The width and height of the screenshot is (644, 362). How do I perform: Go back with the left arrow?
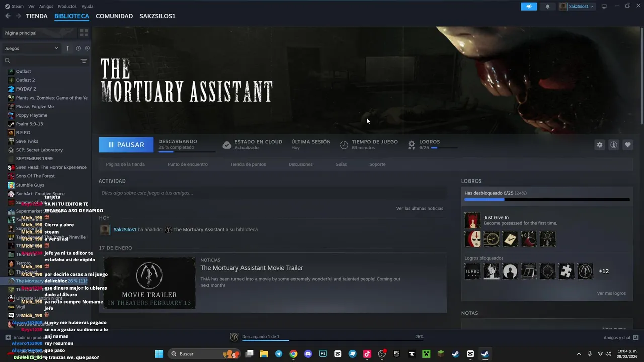click(x=8, y=16)
